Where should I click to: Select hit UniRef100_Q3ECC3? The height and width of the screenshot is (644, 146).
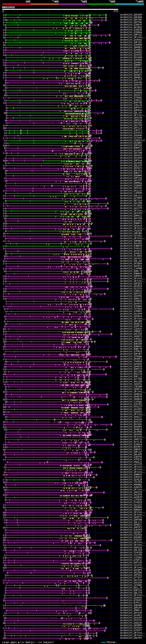(x=131, y=130)
